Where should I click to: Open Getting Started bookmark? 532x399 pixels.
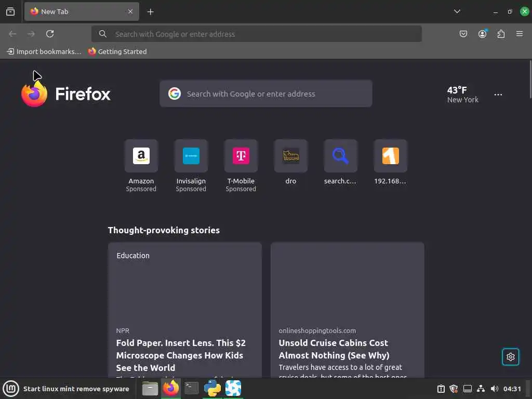pyautogui.click(x=117, y=51)
